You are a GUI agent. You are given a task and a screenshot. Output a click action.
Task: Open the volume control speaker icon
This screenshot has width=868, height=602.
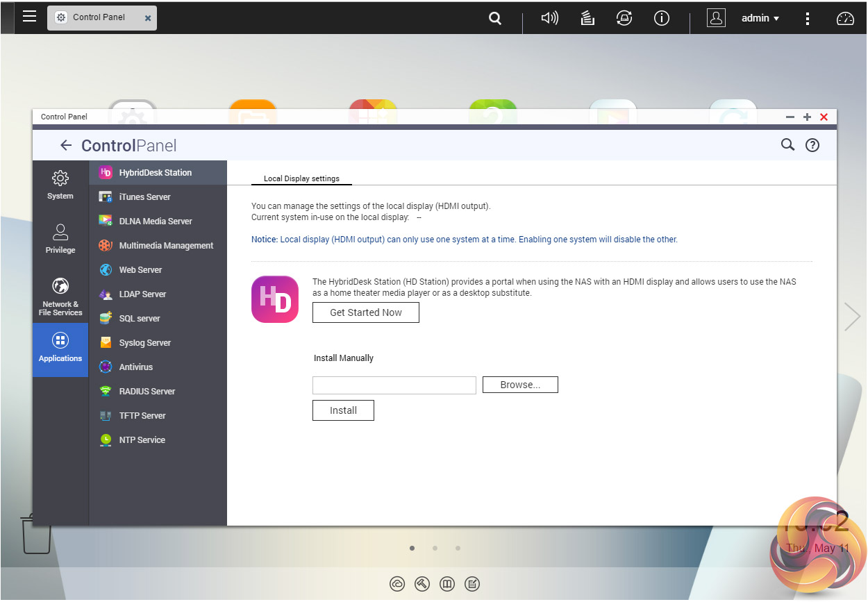550,19
